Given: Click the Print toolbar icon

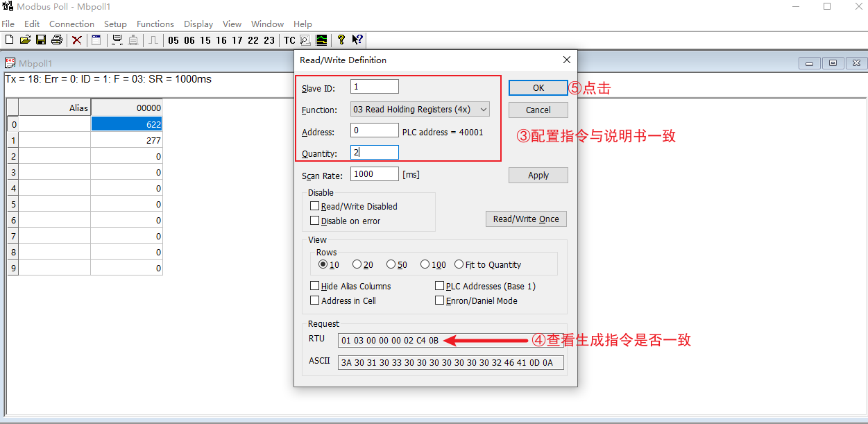Looking at the screenshot, I should [x=57, y=40].
